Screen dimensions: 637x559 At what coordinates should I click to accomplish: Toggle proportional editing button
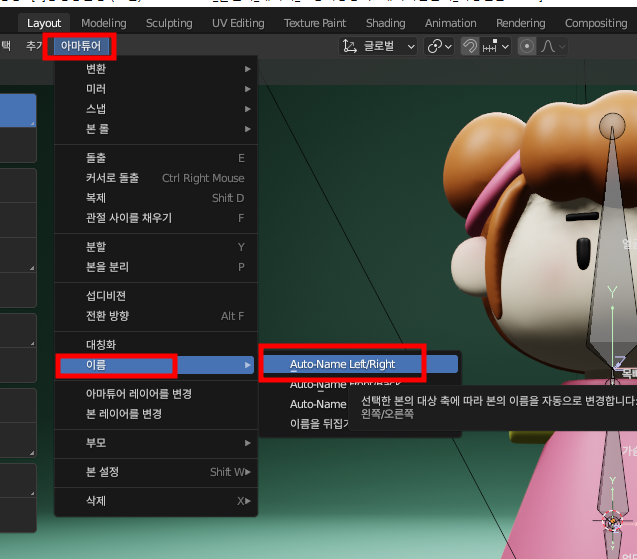527,46
